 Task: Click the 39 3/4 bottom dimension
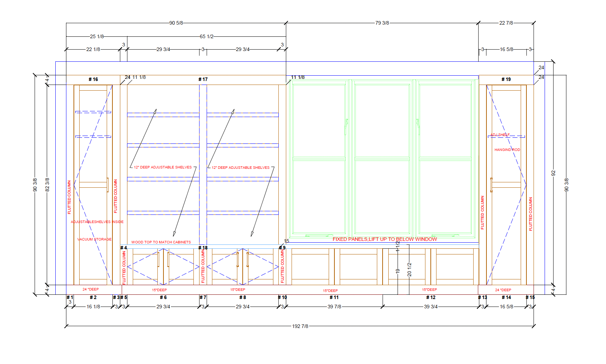tap(430, 307)
